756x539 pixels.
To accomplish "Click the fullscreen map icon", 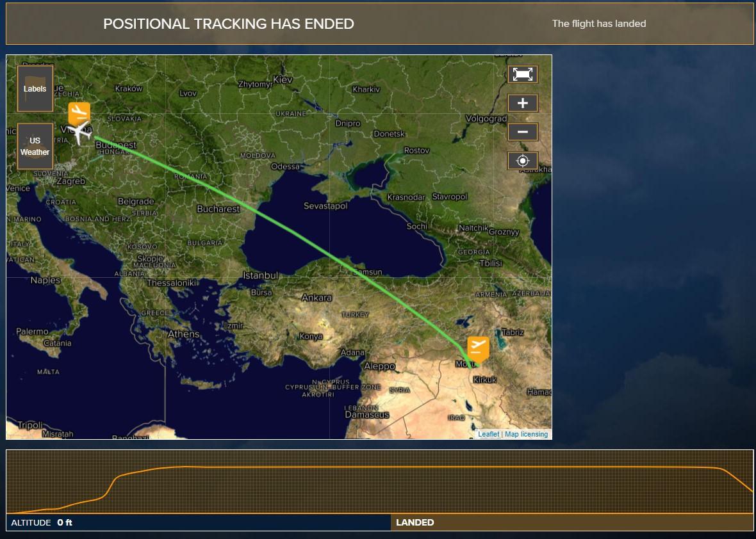I will point(522,74).
